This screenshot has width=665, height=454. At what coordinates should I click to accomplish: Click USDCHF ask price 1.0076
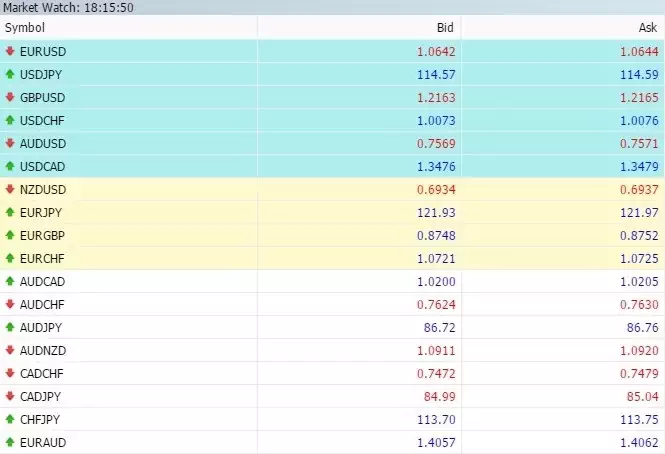pyautogui.click(x=639, y=121)
